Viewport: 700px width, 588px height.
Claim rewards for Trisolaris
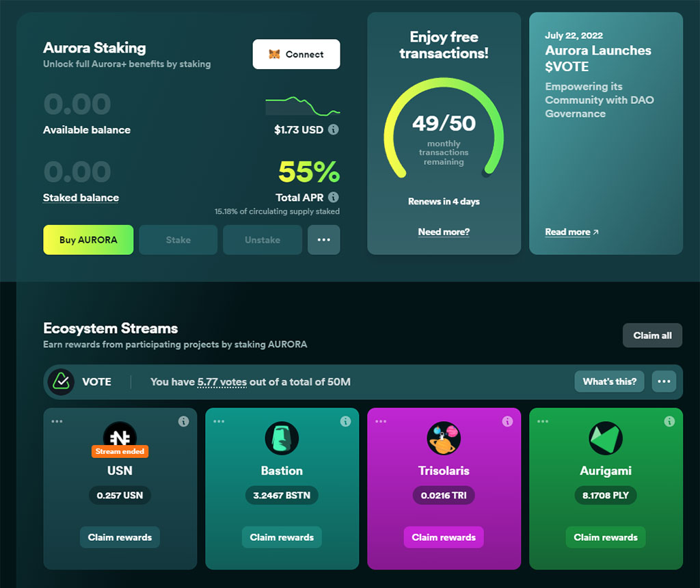coord(444,537)
